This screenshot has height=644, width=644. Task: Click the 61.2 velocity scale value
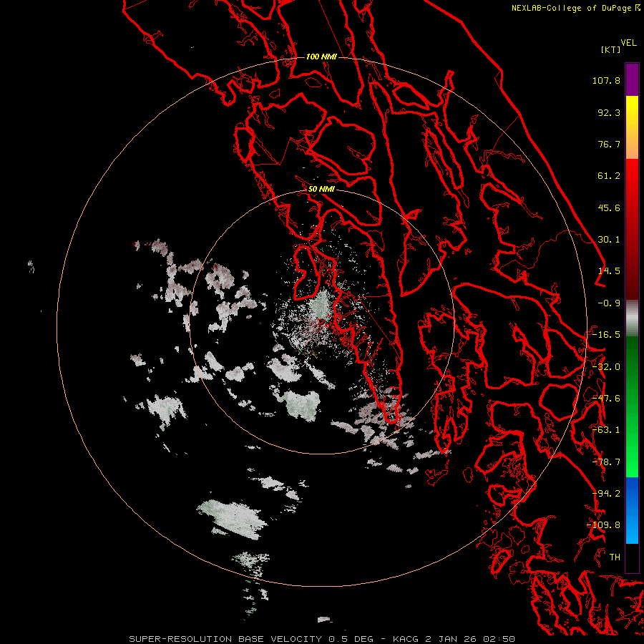(x=609, y=176)
